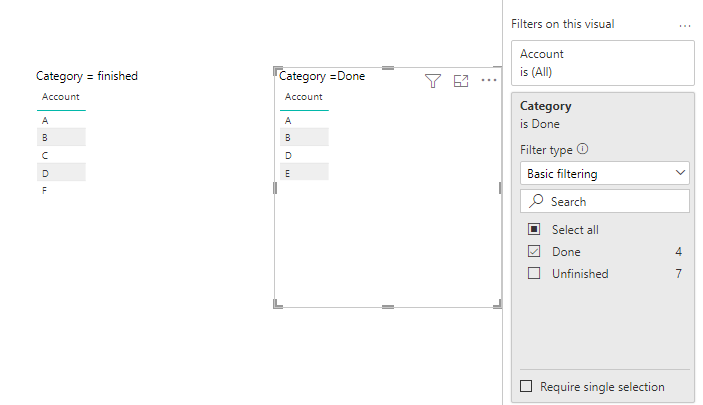Click the Category = finished title
This screenshot has height=405, width=703.
[x=87, y=76]
